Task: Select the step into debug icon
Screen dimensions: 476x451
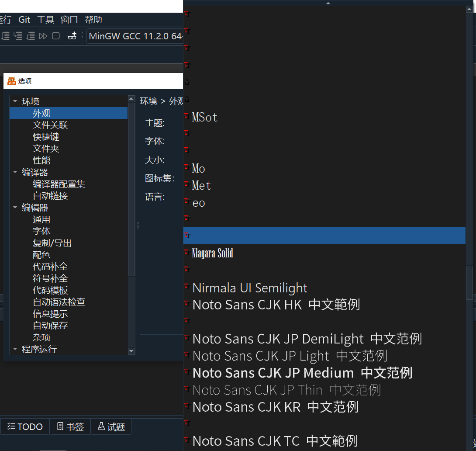Action: coord(17,36)
